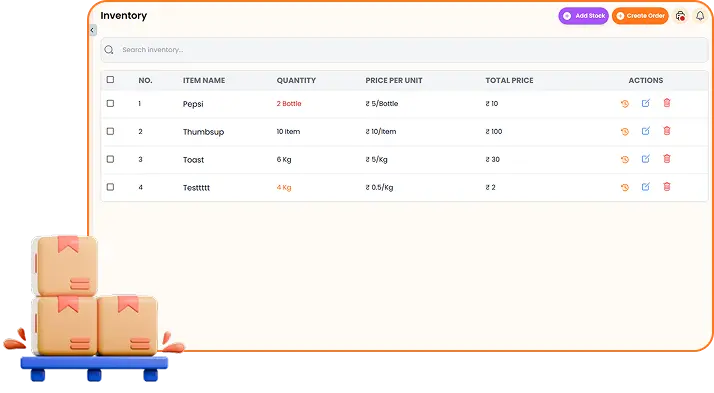The height and width of the screenshot is (393, 714).
Task: Click the 10 Item quantity value
Action: 288,132
